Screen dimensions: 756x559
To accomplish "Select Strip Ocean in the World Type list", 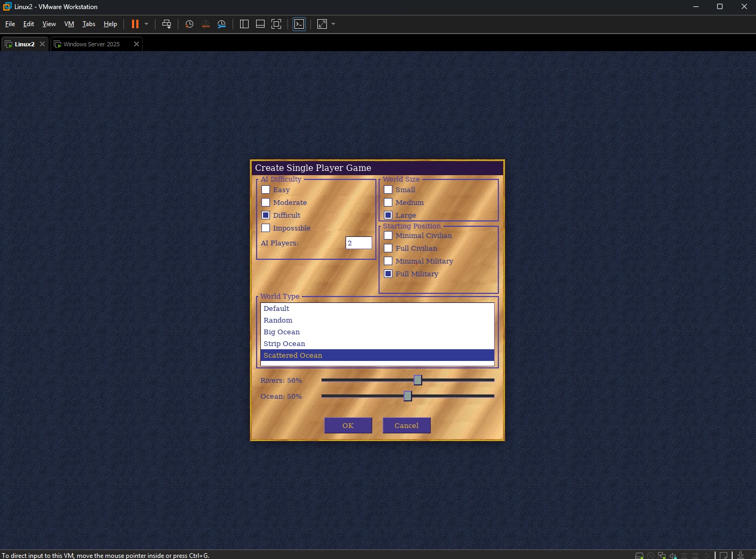I will 377,344.
